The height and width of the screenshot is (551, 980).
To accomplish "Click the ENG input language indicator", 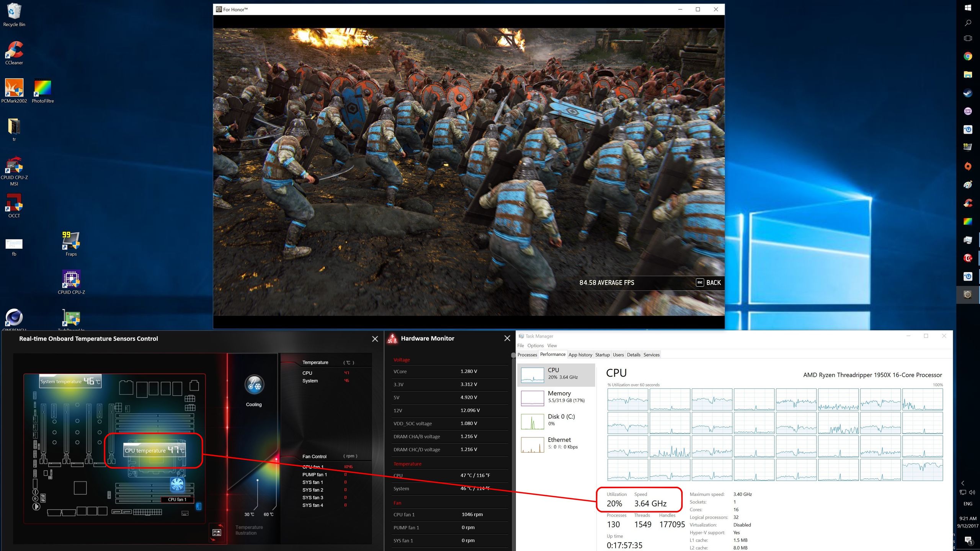I will [968, 504].
